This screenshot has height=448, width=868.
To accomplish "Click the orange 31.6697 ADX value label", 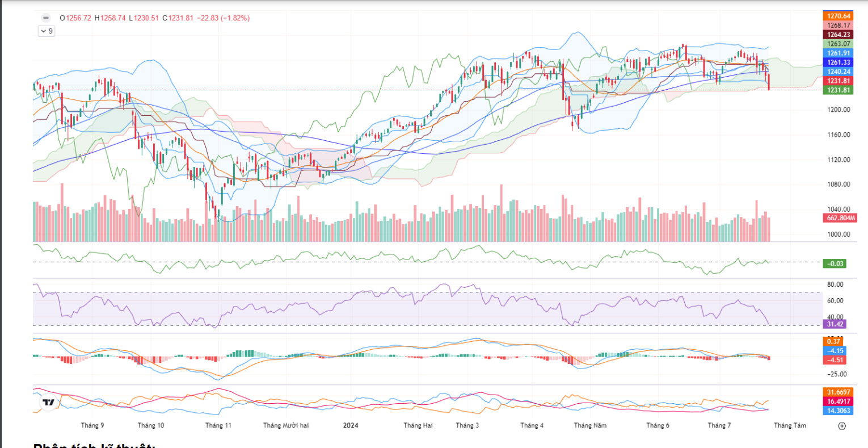I will tap(838, 392).
